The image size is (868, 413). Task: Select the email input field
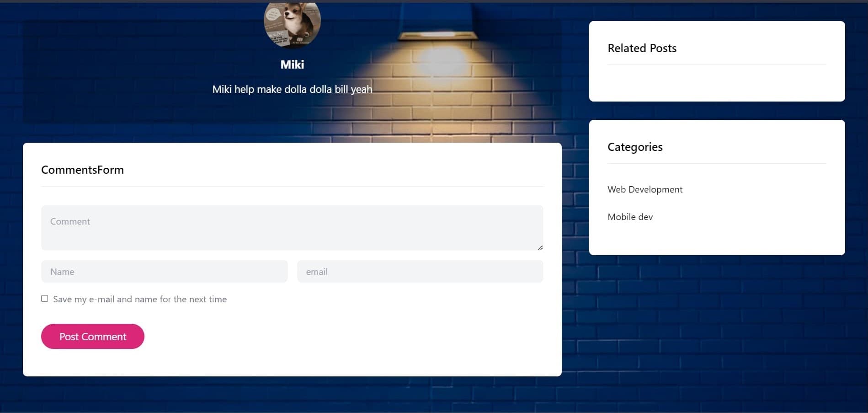pos(420,272)
